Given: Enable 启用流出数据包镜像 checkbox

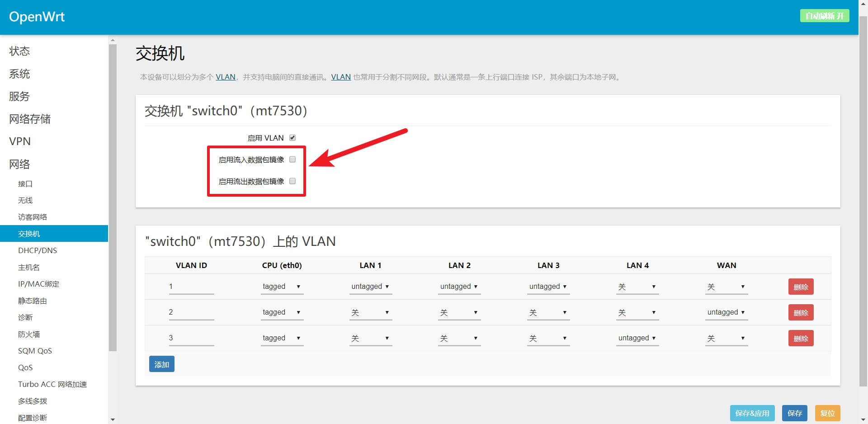Looking at the screenshot, I should [x=292, y=181].
